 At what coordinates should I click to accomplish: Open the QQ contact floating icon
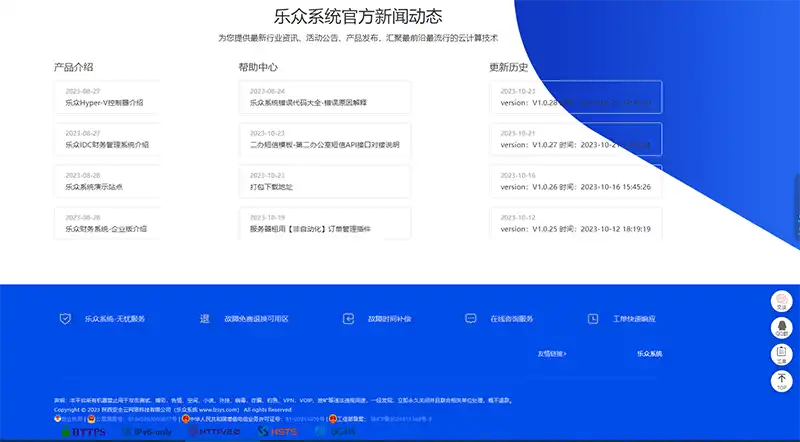click(781, 329)
